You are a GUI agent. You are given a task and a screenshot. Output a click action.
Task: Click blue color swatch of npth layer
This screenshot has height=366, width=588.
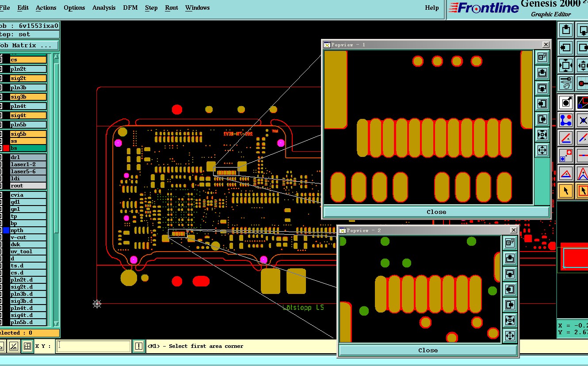[x=6, y=230]
